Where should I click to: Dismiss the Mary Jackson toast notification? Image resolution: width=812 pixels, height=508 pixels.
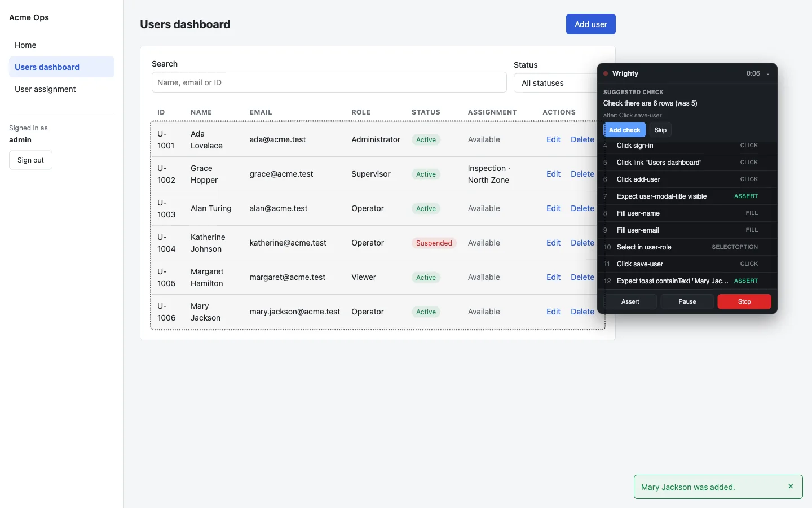791,487
